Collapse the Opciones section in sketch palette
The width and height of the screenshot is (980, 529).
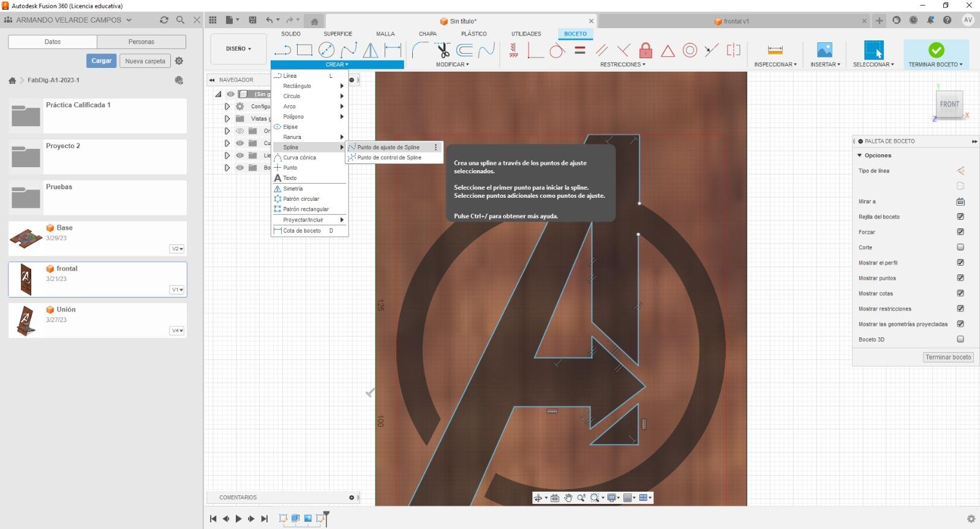(859, 156)
